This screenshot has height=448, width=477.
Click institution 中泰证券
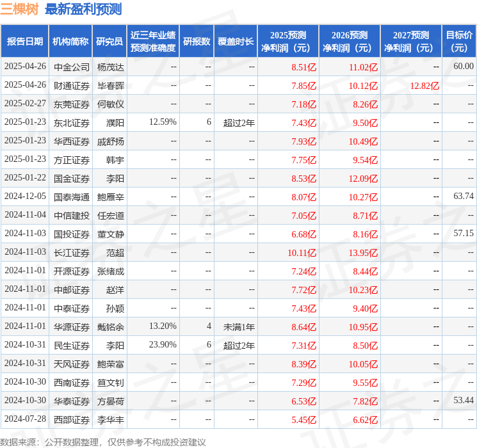point(72,308)
